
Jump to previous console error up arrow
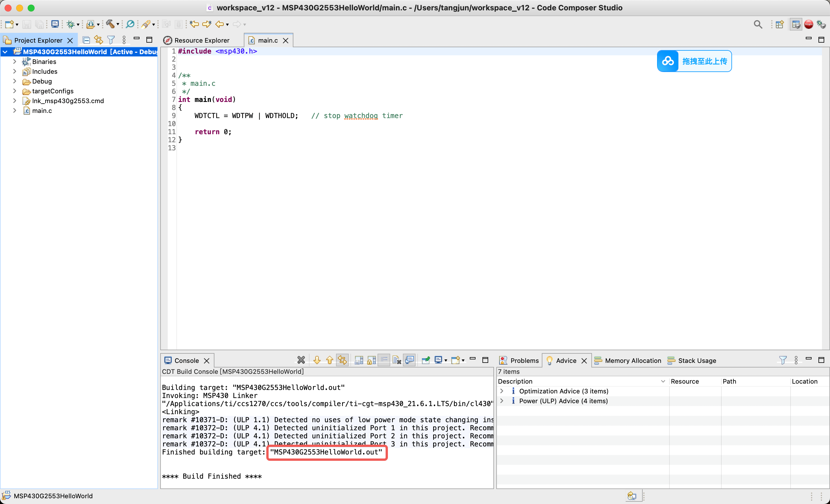(329, 360)
